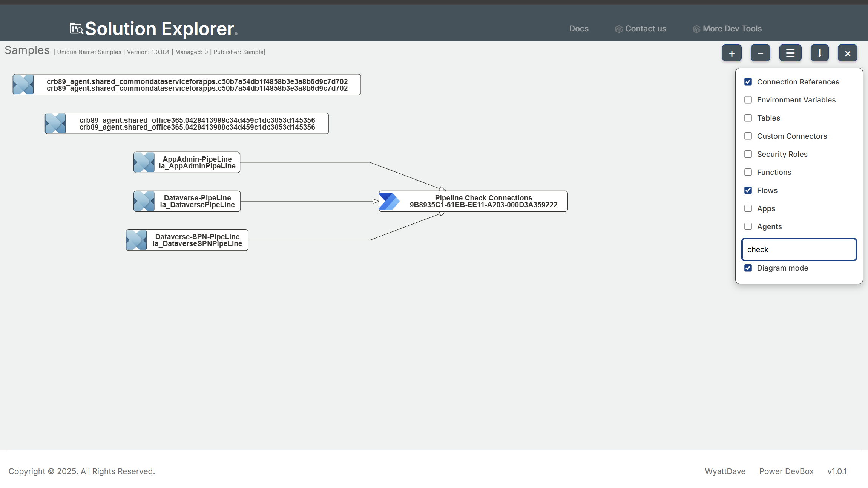Toggle the hamburger filter menu button

coord(790,53)
